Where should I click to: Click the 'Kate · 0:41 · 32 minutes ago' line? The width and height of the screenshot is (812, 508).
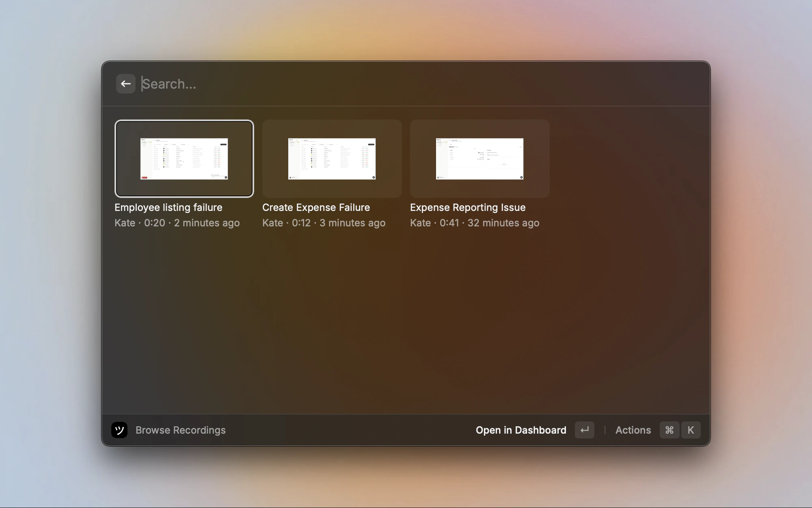tap(475, 223)
